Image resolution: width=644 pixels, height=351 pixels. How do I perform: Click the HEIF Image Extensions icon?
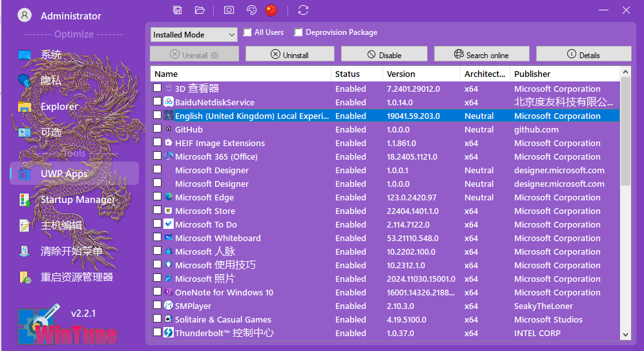click(x=169, y=142)
